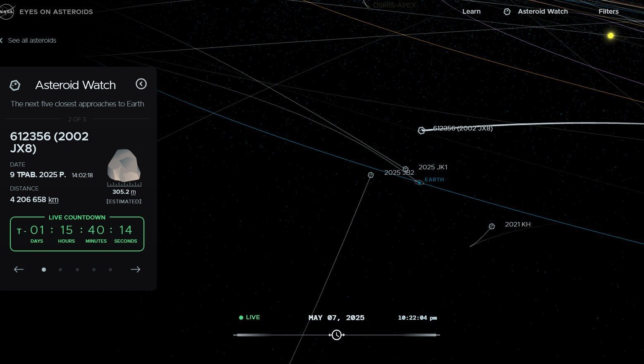
Task: Click the right end of the time slider track
Action: point(438,335)
